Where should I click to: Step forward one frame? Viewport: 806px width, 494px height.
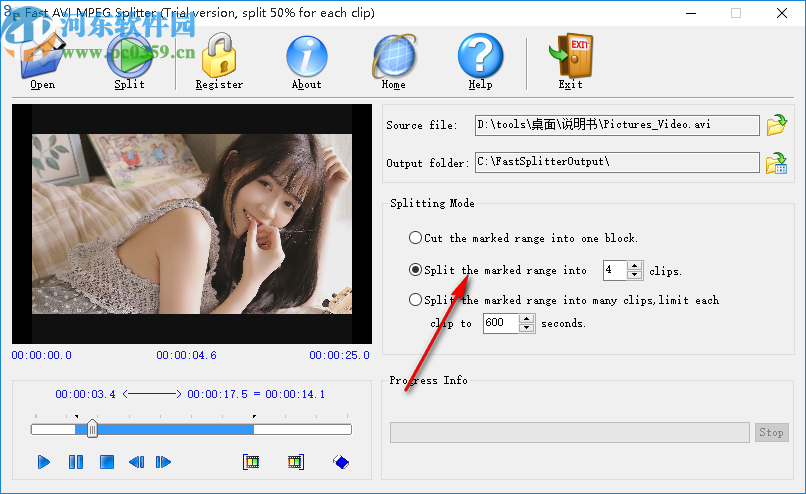(x=163, y=462)
